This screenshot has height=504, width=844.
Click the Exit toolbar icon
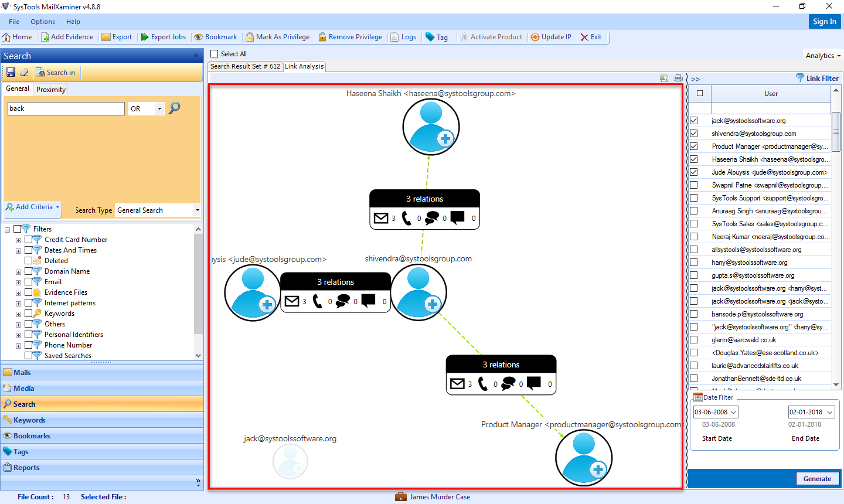coord(584,37)
